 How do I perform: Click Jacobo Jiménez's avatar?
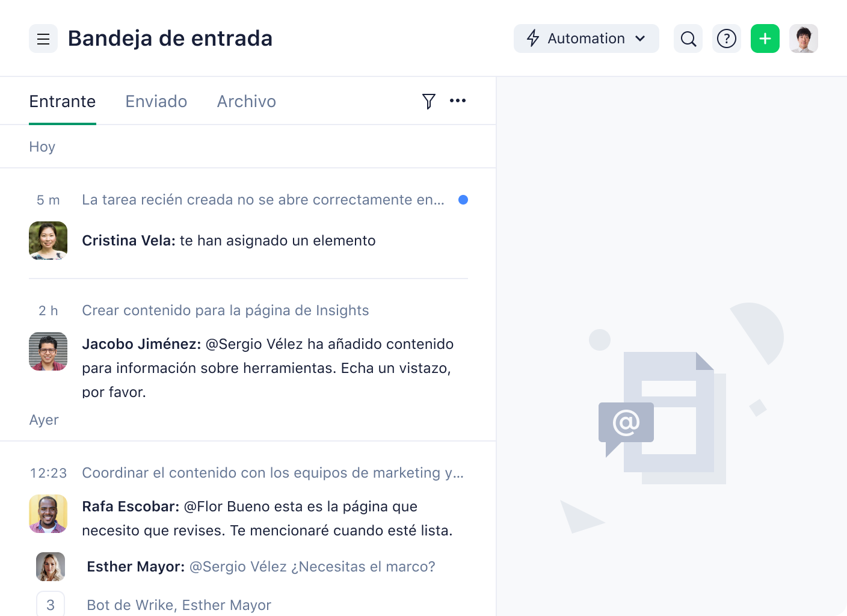48,351
